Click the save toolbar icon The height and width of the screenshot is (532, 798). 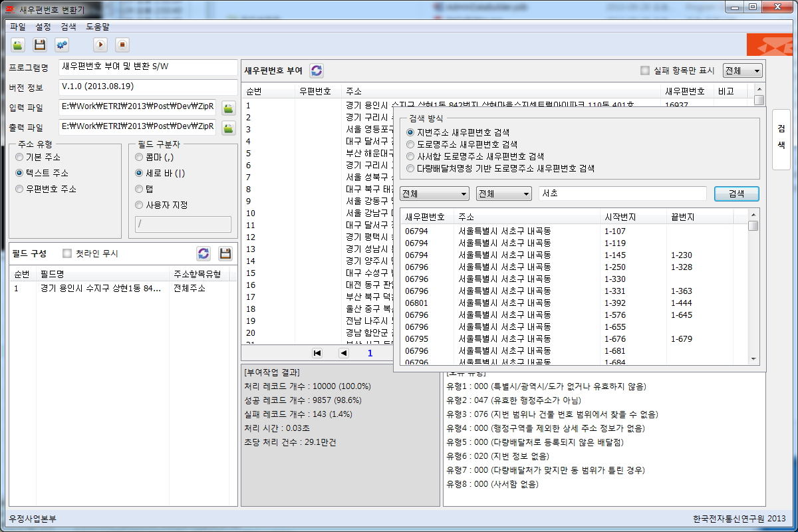tap(40, 45)
